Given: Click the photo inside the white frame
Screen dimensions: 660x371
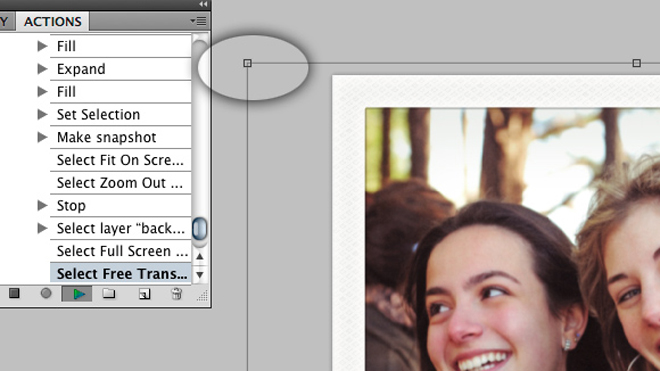Looking at the screenshot, I should pyautogui.click(x=513, y=239).
